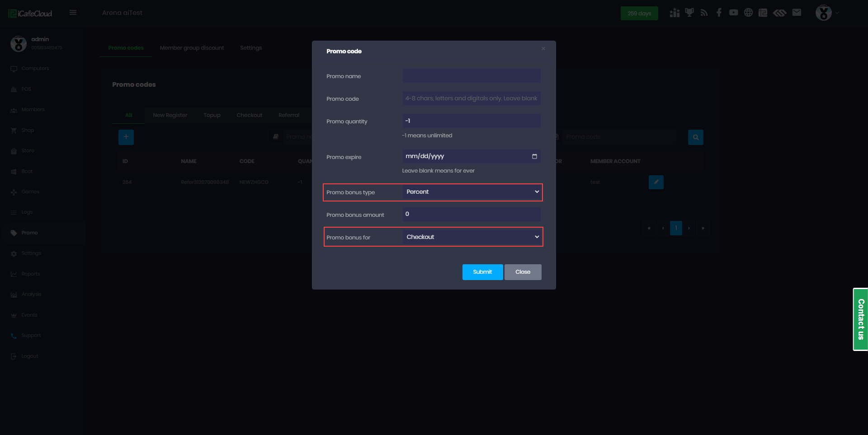Viewport: 868px width, 435px height.
Task: Click the NEWZHGCG code cell
Action: pyautogui.click(x=254, y=182)
